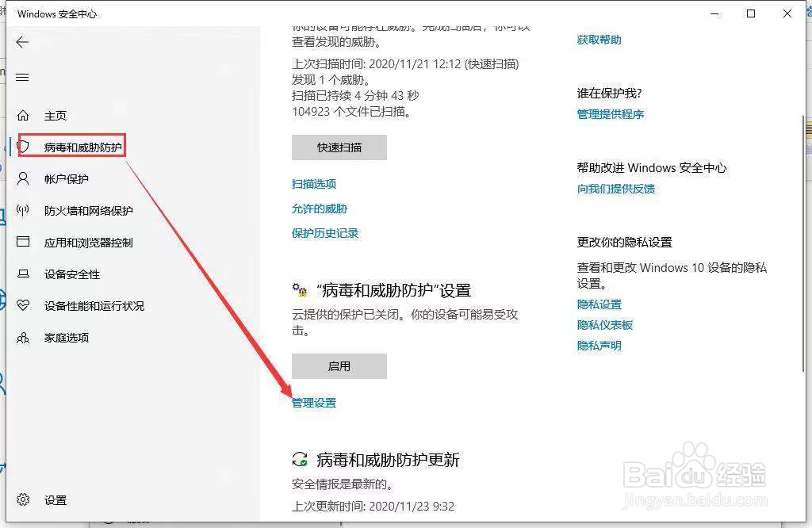The image size is (812, 528).
Task: Click the 启用 button
Action: [339, 366]
